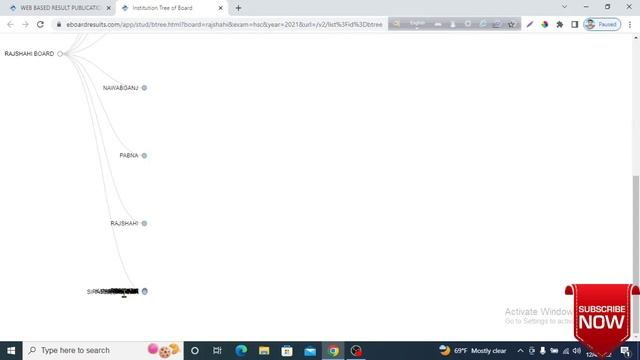The height and width of the screenshot is (360, 640).
Task: Open the battery status tray icon
Action: tap(554, 351)
